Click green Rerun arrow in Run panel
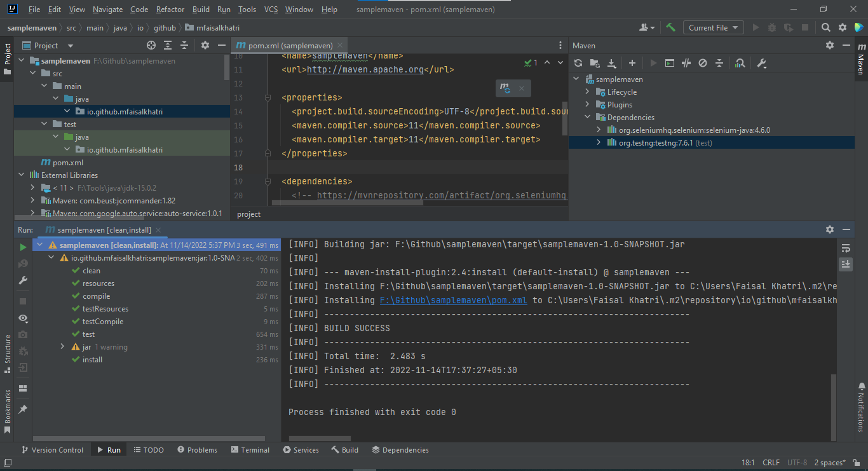Screen dimensions: 868x471 tap(24, 247)
